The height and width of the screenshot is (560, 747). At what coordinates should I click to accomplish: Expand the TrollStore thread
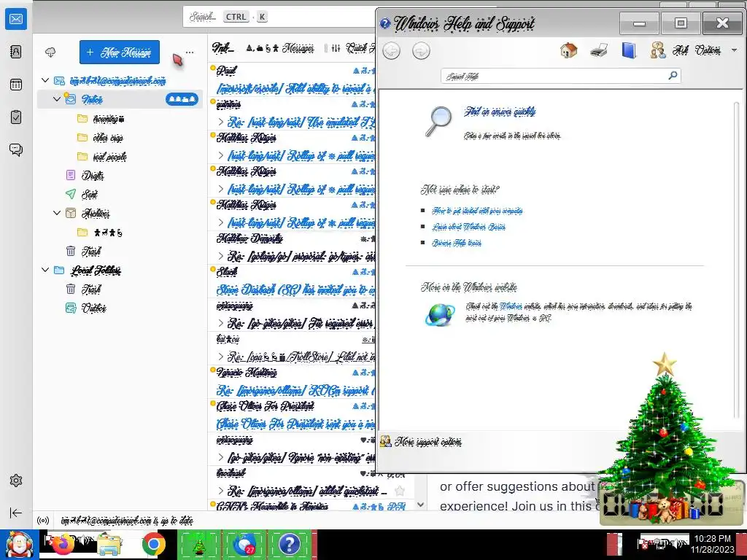tap(220, 357)
